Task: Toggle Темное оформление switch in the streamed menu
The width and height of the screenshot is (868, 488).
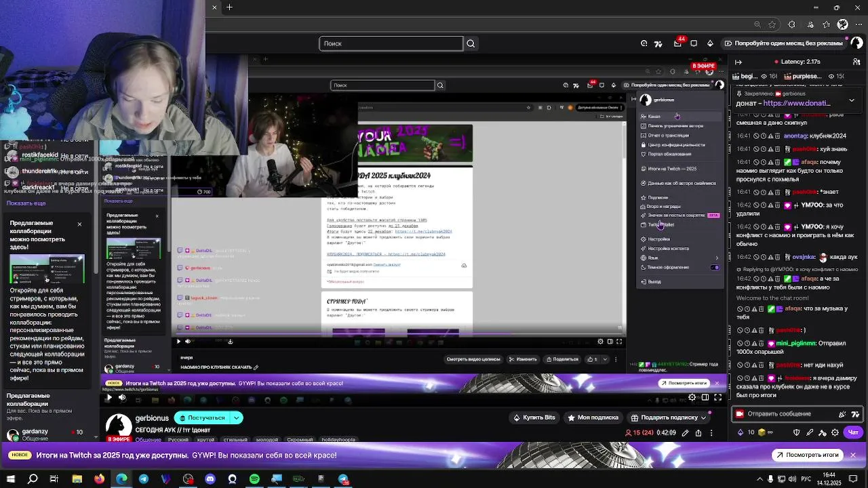Action: pyautogui.click(x=715, y=267)
